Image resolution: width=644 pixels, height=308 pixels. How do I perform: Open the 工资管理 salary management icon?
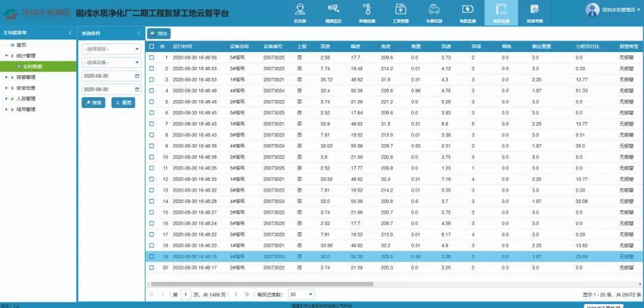[x=401, y=10]
